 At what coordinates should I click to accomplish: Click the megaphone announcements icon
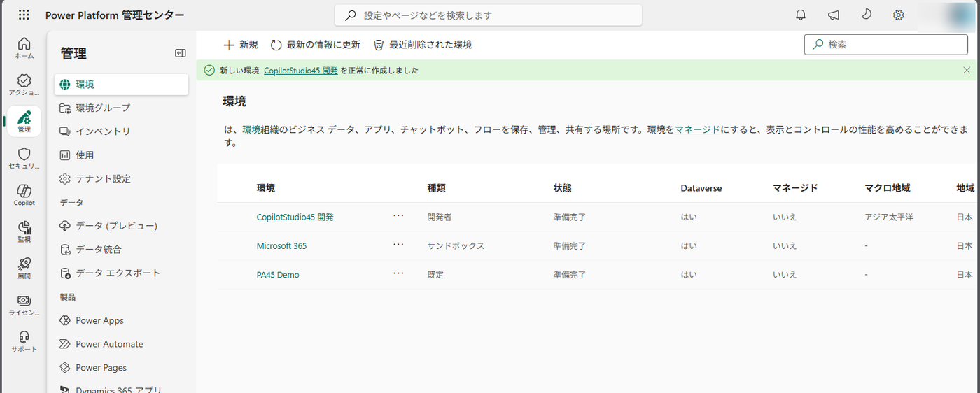coord(834,15)
